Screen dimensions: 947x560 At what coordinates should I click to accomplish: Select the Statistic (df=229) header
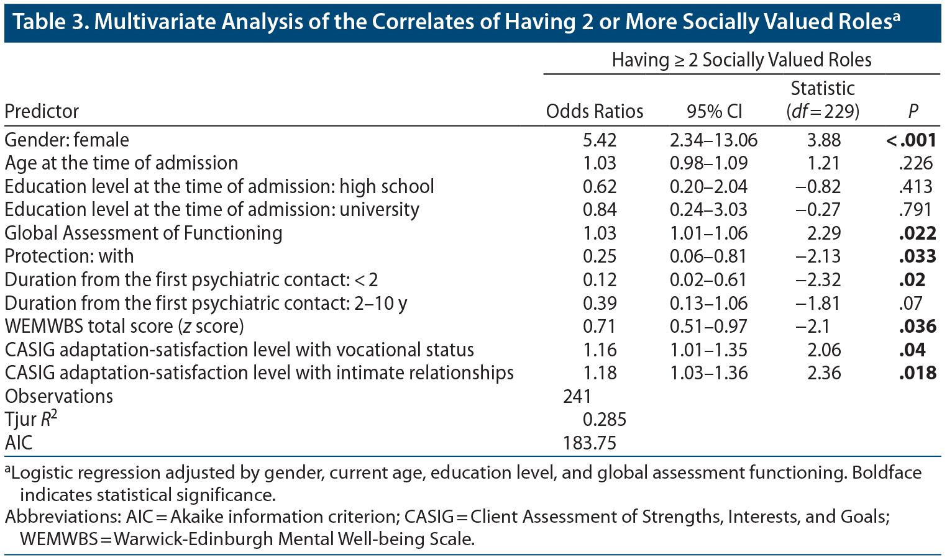[x=823, y=100]
